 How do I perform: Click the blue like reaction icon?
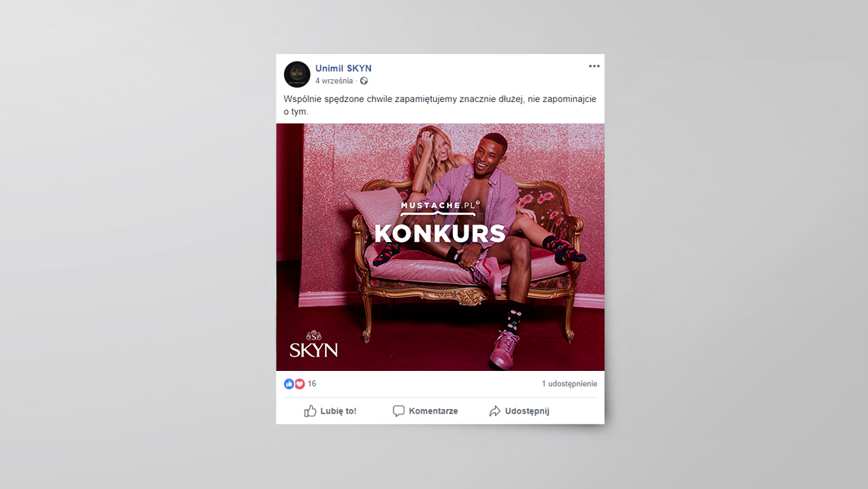coord(289,384)
